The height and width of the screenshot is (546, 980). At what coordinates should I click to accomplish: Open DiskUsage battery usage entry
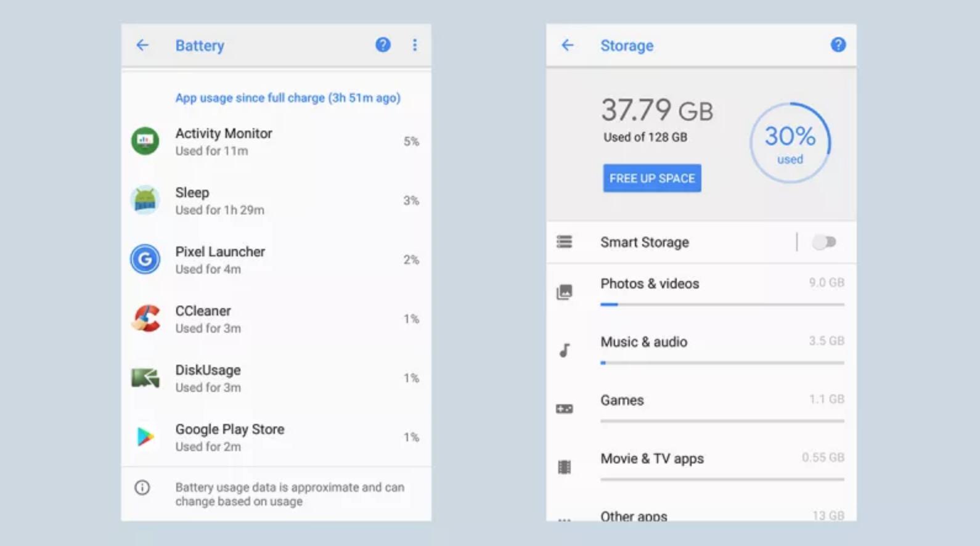click(x=276, y=378)
